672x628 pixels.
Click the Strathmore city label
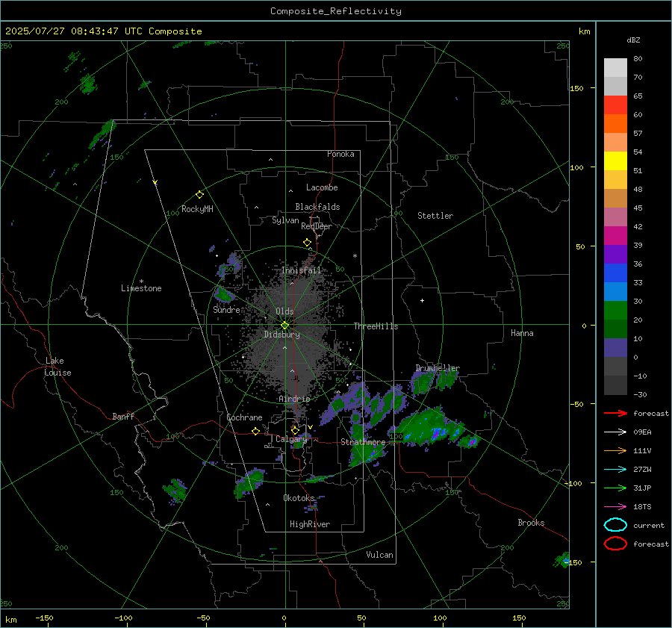(x=363, y=442)
